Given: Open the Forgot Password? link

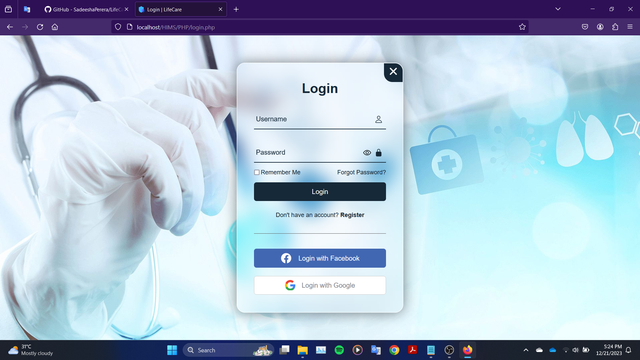Looking at the screenshot, I should pos(361,172).
